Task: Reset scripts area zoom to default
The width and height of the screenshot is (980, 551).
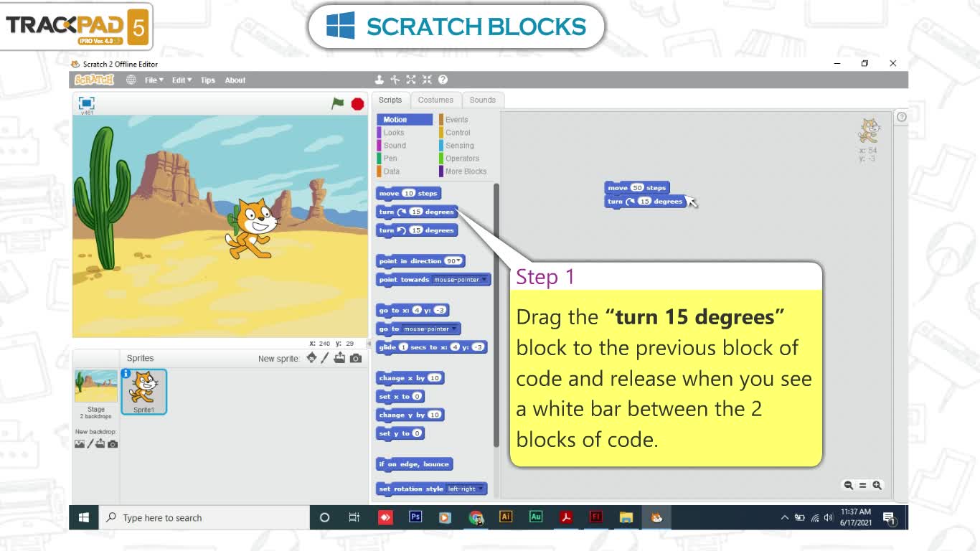Action: 862,485
